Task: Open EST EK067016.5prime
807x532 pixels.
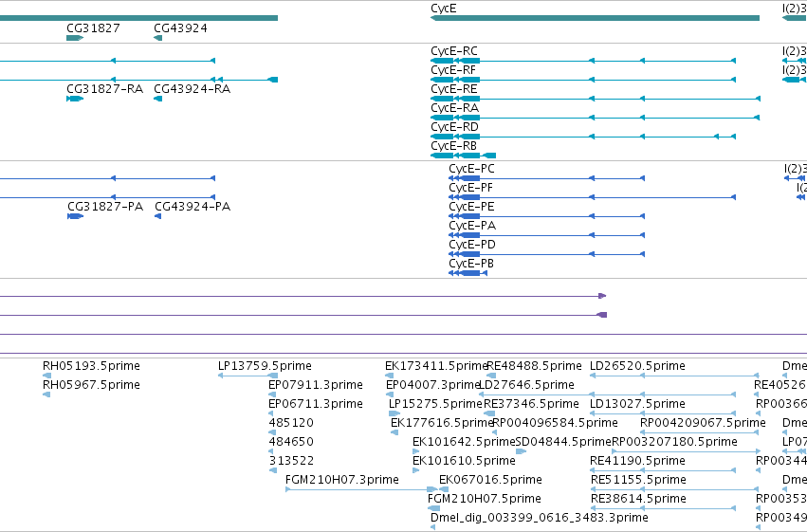Action: click(x=490, y=480)
